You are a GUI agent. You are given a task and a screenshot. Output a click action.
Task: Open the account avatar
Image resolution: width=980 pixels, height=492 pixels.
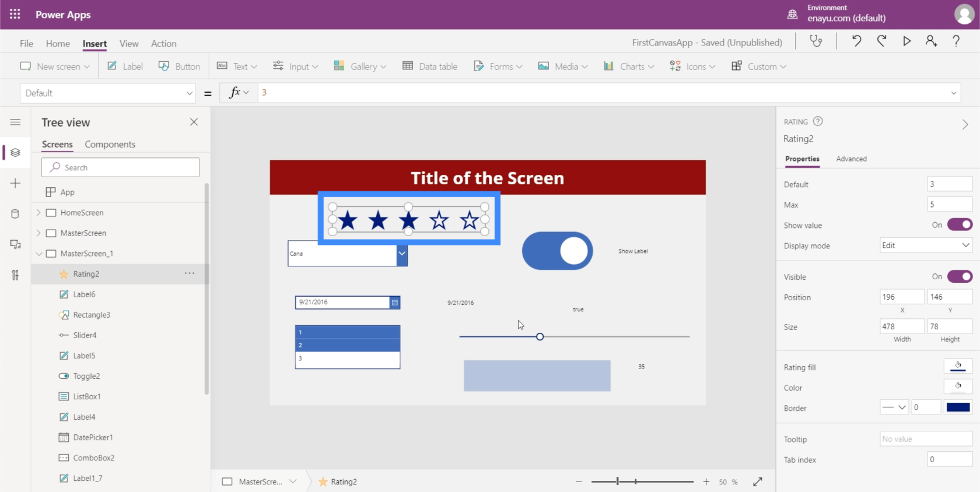pyautogui.click(x=964, y=15)
